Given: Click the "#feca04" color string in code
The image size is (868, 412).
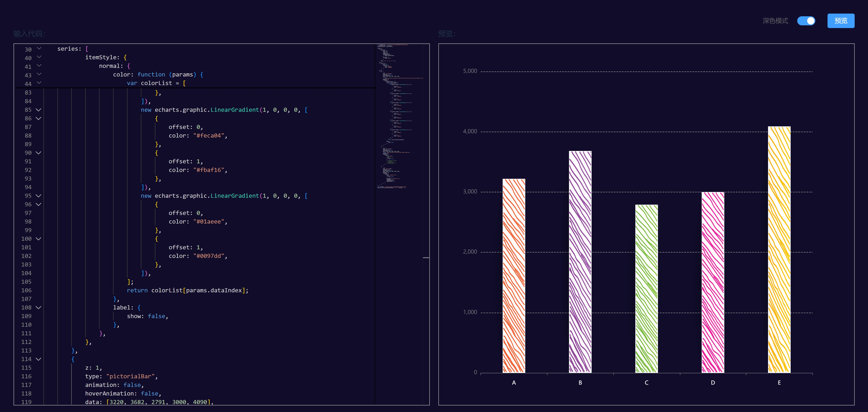Looking at the screenshot, I should coord(208,136).
